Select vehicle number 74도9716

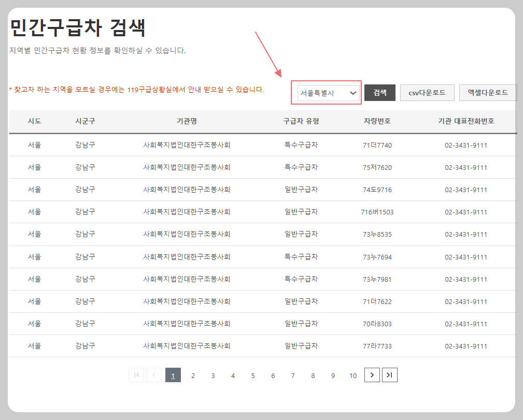click(377, 190)
